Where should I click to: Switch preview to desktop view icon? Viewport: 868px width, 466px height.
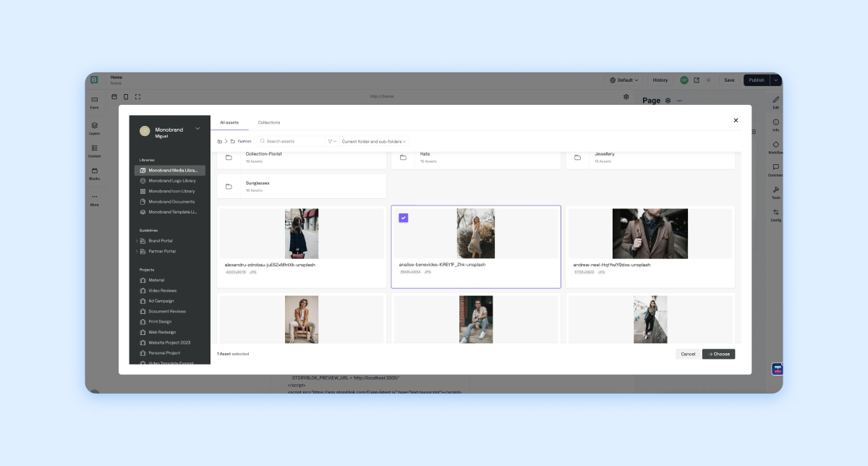pos(114,96)
